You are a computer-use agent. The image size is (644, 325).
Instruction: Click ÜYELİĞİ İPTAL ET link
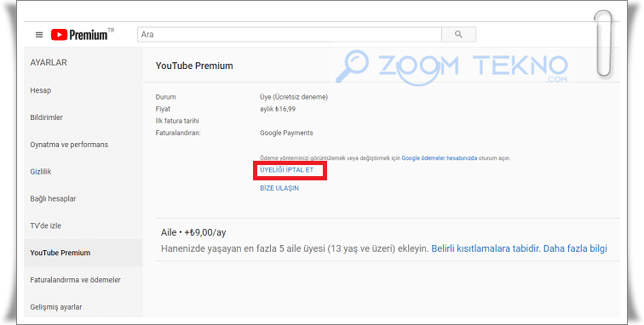(287, 169)
